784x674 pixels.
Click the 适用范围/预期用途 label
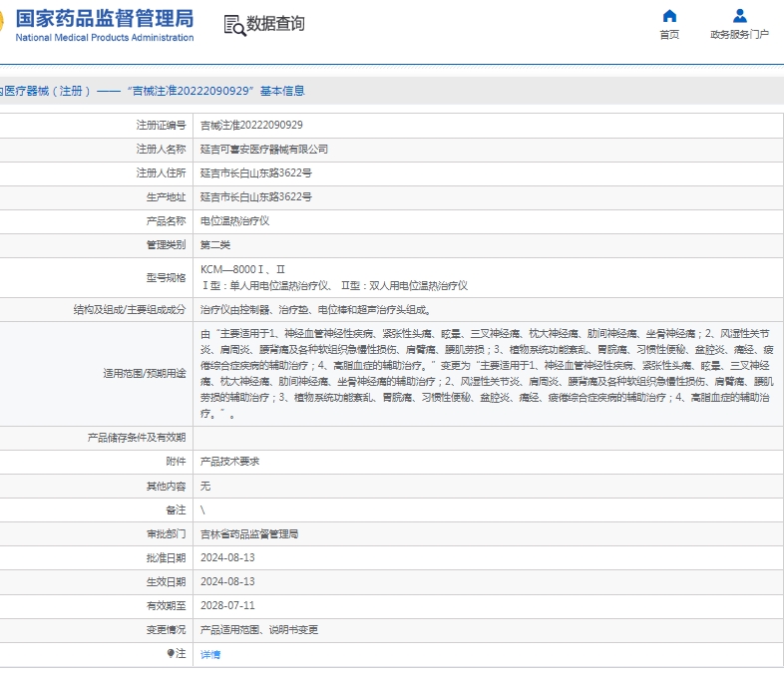pyautogui.click(x=145, y=374)
